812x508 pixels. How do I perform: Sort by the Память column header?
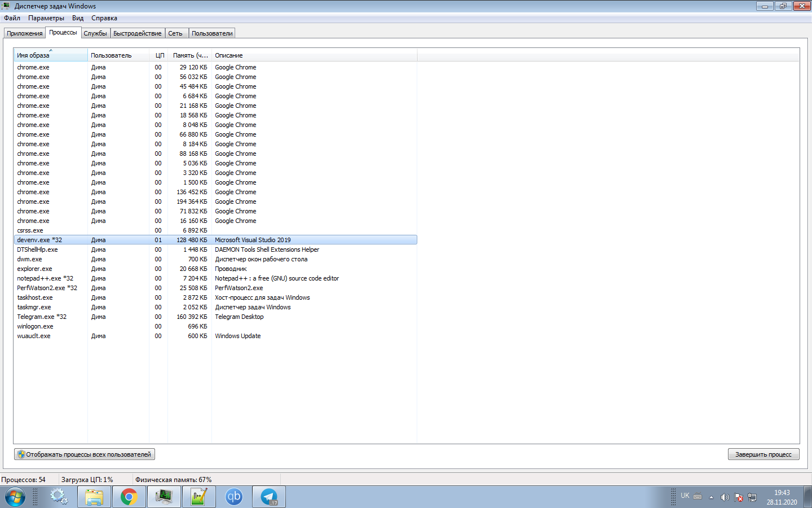click(189, 55)
